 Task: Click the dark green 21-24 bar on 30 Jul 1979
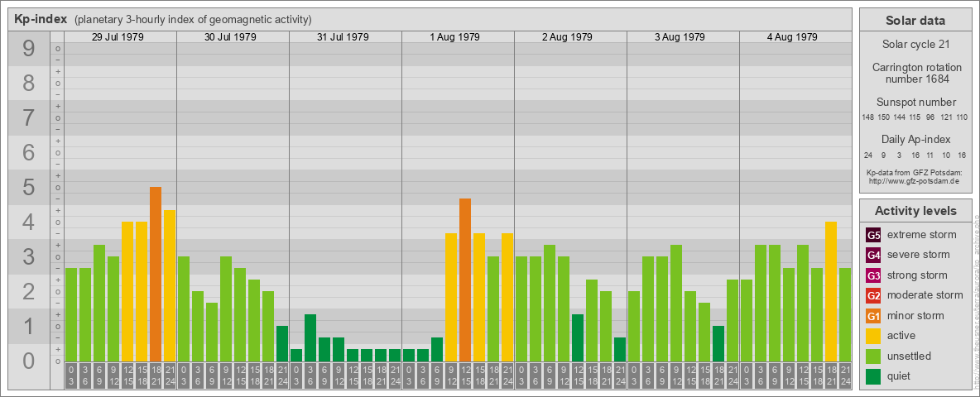tap(282, 343)
